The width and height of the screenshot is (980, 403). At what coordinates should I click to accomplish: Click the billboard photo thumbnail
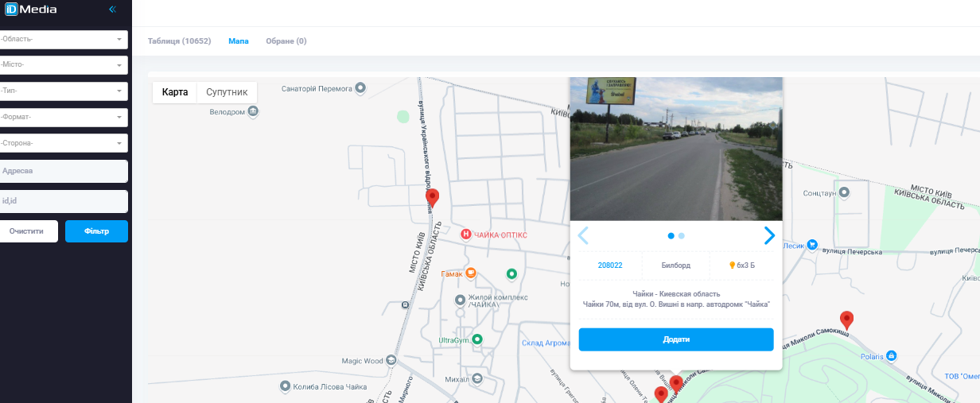click(676, 149)
